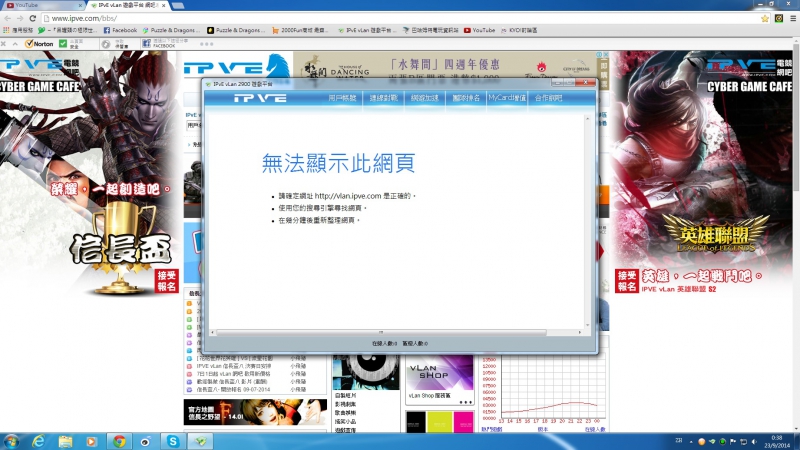Viewport: 800px width, 450px height.
Task: Open the Apps shortcut in the bookmarks bar
Action: click(18, 31)
